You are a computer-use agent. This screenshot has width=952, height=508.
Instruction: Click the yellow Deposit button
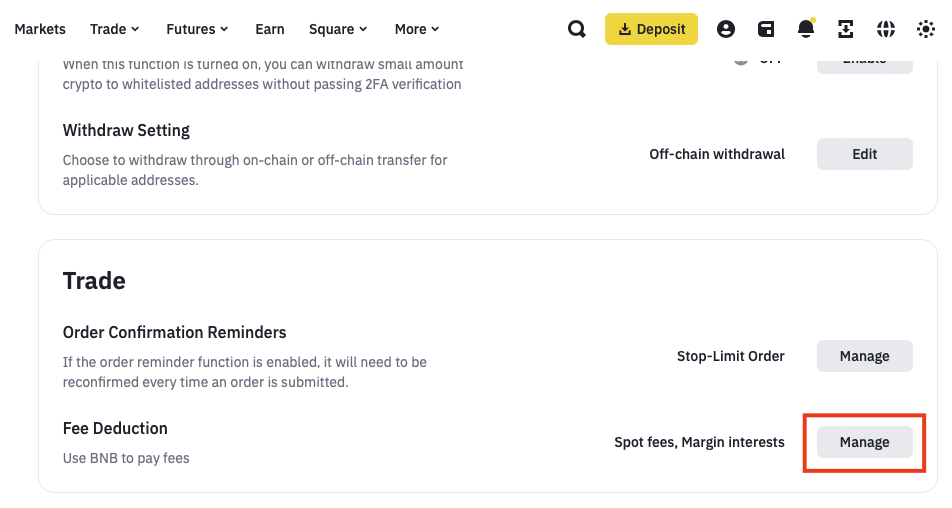click(x=651, y=29)
